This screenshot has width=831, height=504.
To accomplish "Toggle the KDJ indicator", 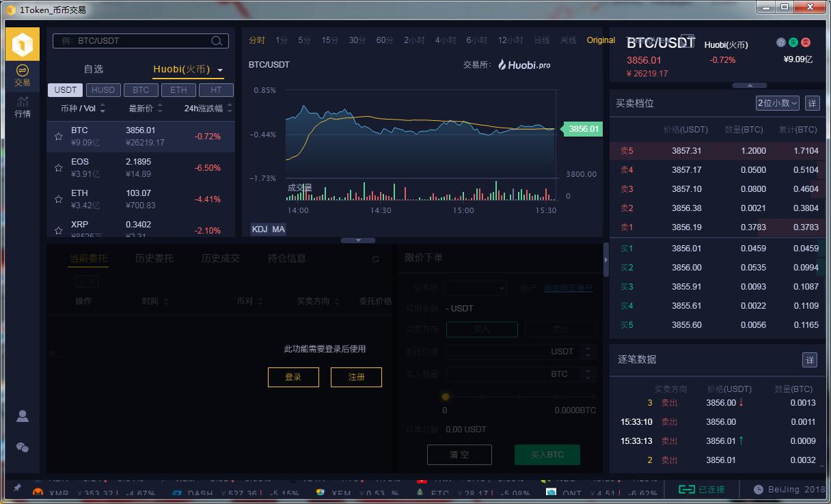I will click(x=260, y=229).
